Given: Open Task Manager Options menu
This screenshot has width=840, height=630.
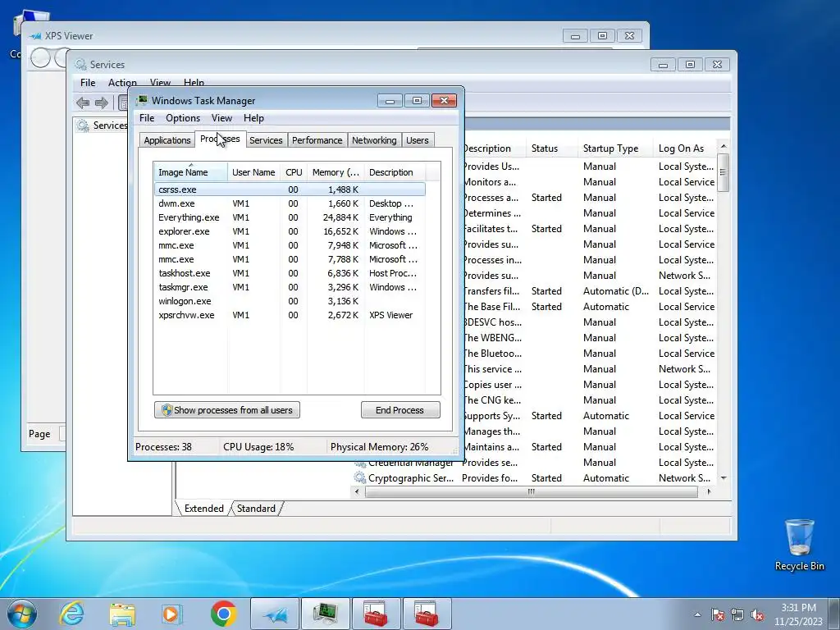Looking at the screenshot, I should coord(183,118).
